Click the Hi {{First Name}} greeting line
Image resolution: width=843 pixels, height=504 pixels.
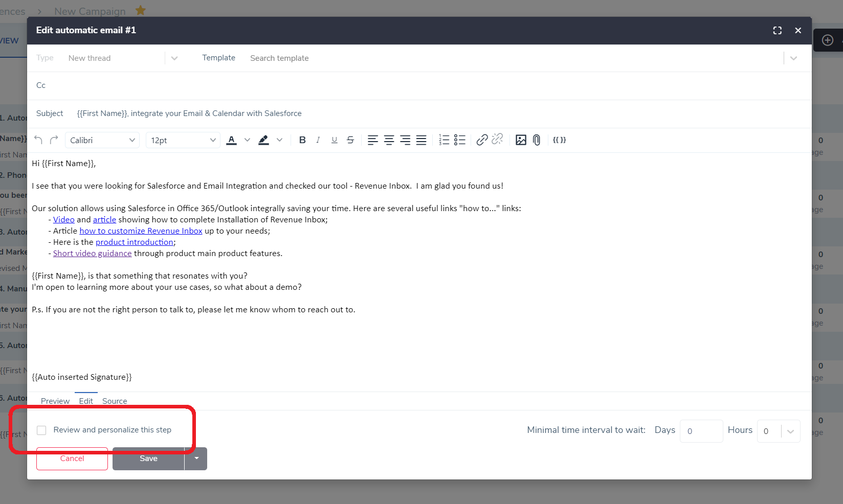point(64,164)
